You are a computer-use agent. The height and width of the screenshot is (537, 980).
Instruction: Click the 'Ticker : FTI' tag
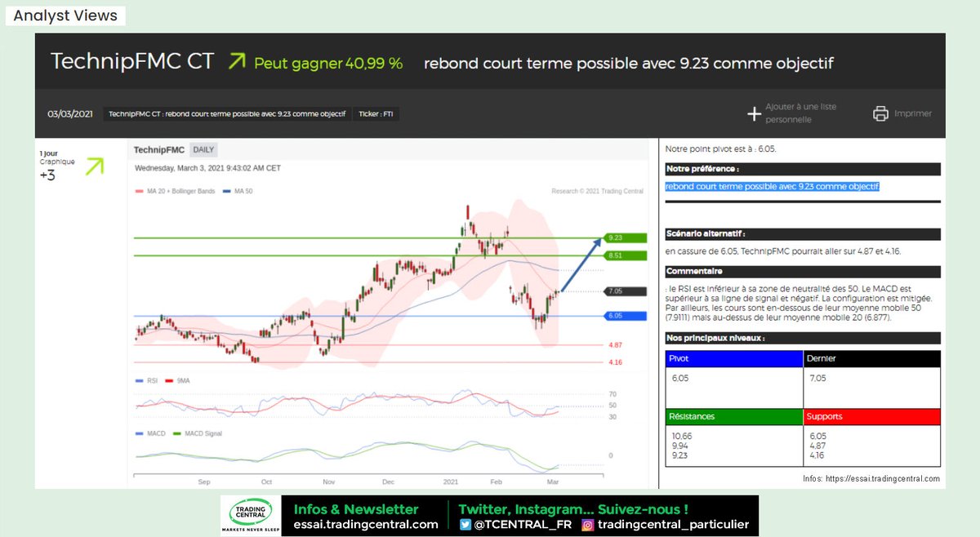pyautogui.click(x=376, y=113)
